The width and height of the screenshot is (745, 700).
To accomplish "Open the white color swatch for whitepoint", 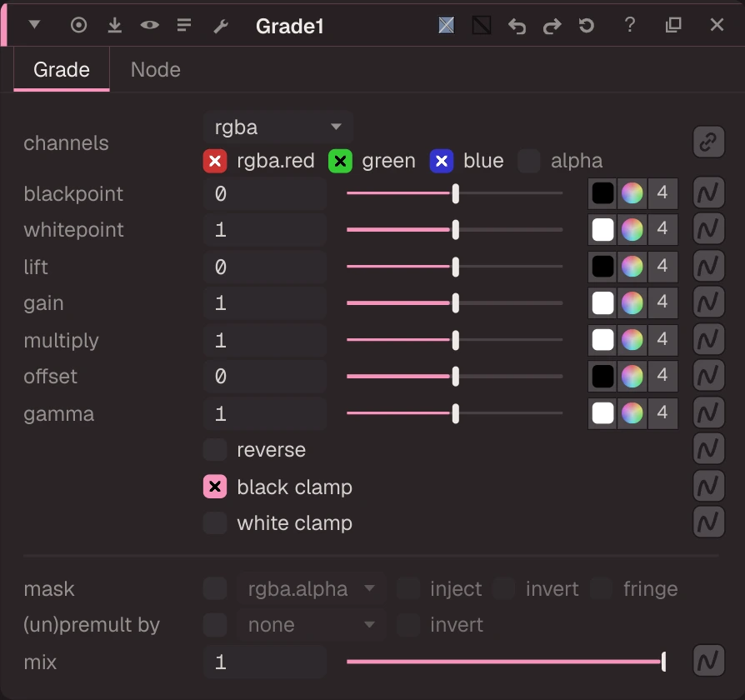I will (x=602, y=229).
